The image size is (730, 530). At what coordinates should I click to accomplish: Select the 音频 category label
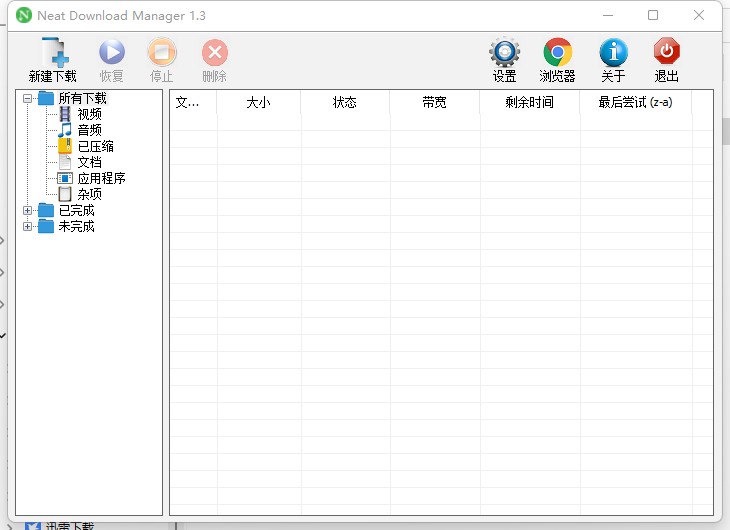89,130
